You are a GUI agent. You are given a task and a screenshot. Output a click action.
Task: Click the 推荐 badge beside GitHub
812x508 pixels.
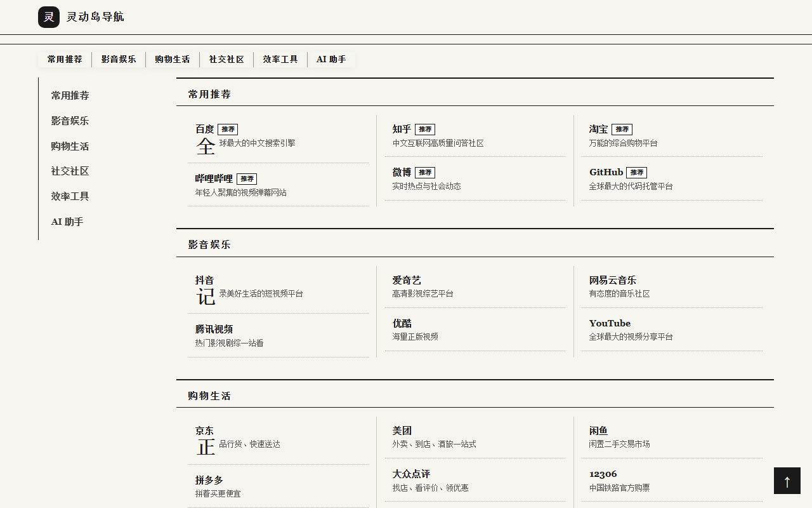[636, 173]
